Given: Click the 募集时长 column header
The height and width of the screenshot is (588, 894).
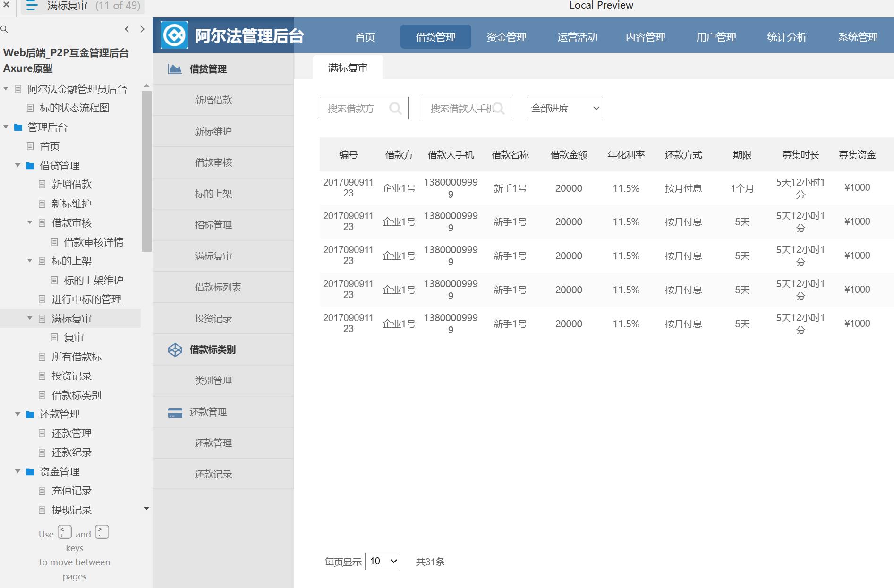Looking at the screenshot, I should (x=800, y=155).
